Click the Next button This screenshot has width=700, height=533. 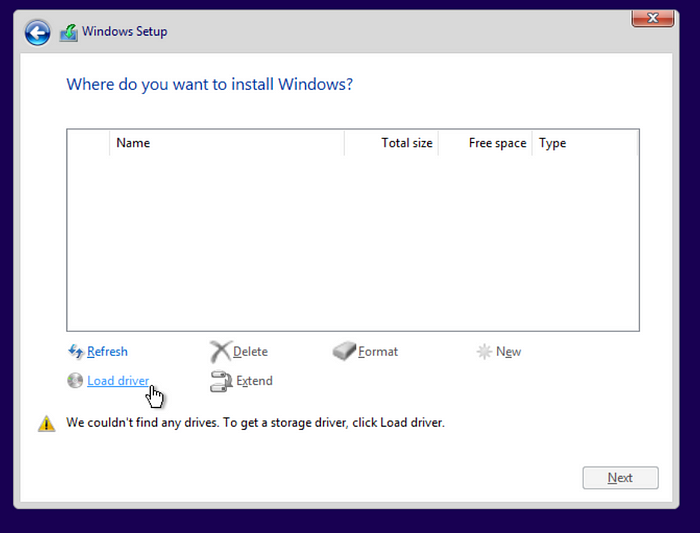coord(620,478)
